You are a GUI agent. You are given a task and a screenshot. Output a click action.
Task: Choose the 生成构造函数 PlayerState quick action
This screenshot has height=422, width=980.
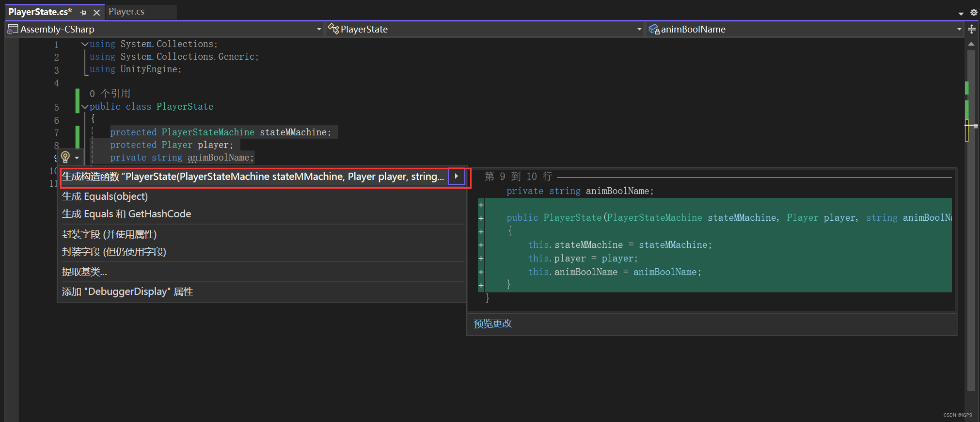[253, 177]
